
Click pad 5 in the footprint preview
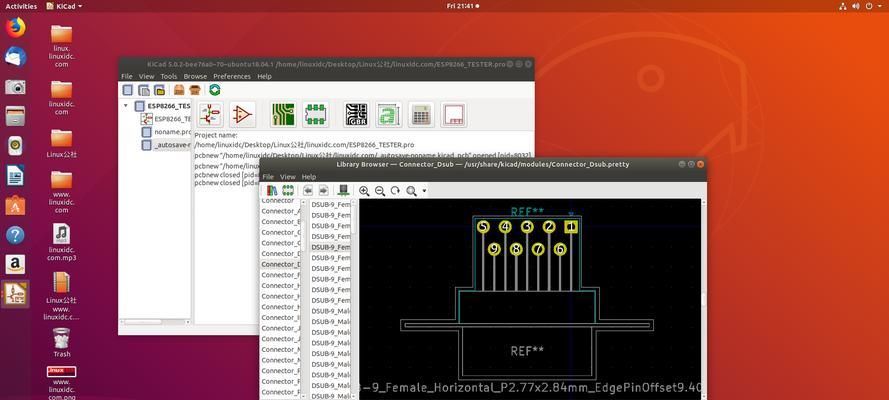click(483, 227)
